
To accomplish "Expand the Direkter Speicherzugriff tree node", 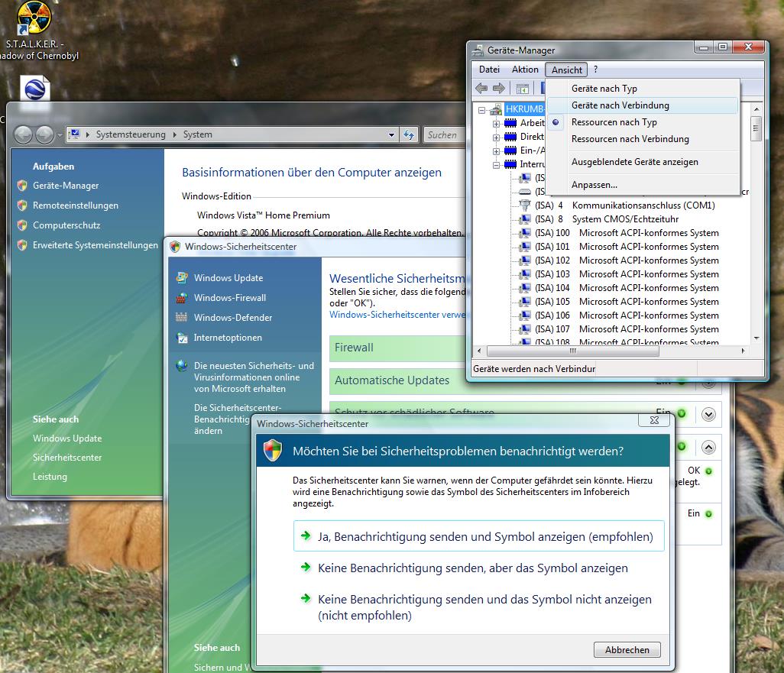I will pyautogui.click(x=496, y=138).
